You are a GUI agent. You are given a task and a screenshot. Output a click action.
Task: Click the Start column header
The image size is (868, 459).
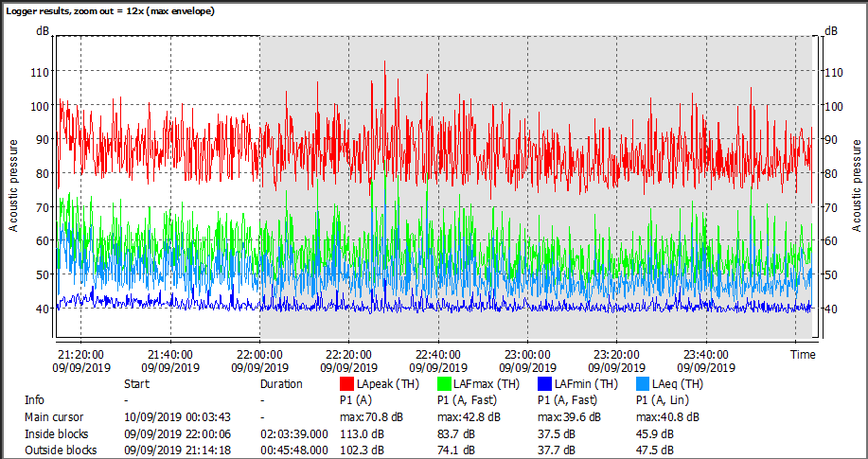click(x=136, y=384)
